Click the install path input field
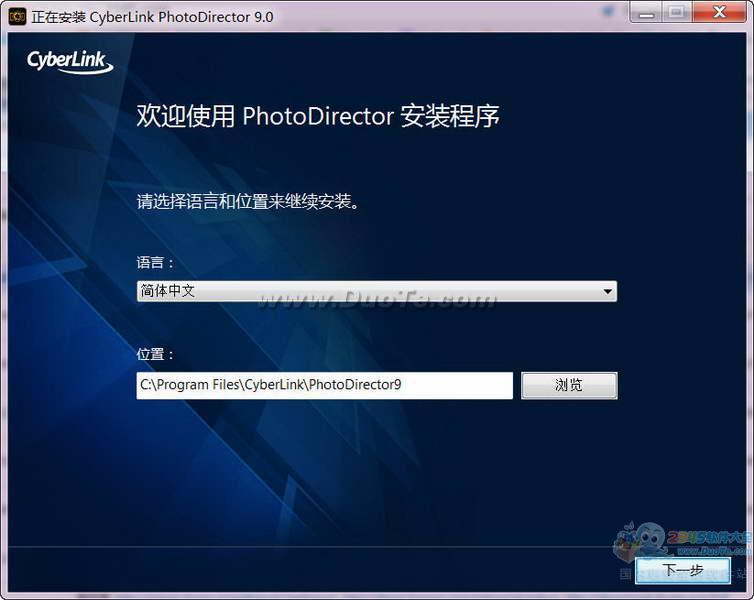Viewport: 754px width, 600px height. tap(325, 385)
